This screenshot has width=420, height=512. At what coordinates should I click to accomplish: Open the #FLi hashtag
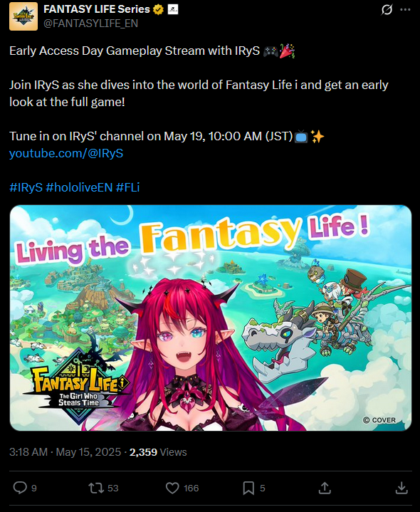(x=127, y=187)
